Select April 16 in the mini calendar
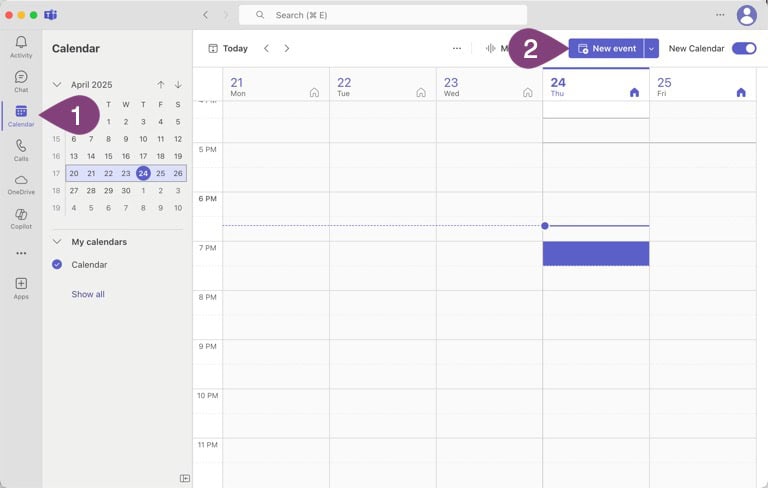Image resolution: width=768 pixels, height=488 pixels. coord(126,156)
